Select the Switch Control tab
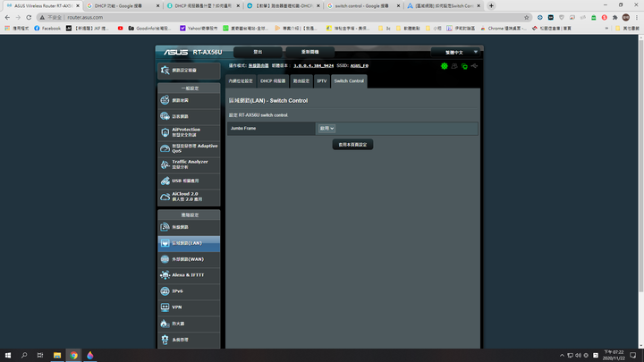The image size is (644, 362). pos(349,81)
